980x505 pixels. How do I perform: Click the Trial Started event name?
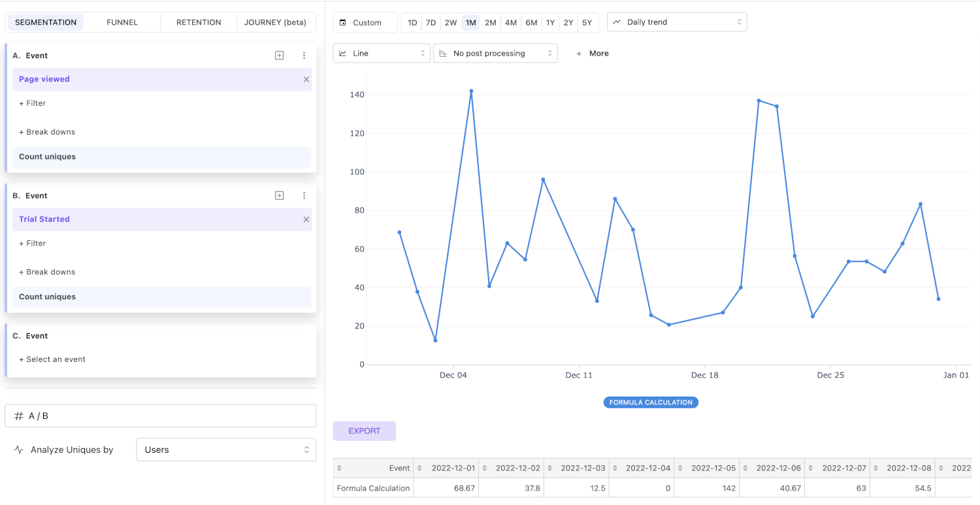[x=44, y=220]
